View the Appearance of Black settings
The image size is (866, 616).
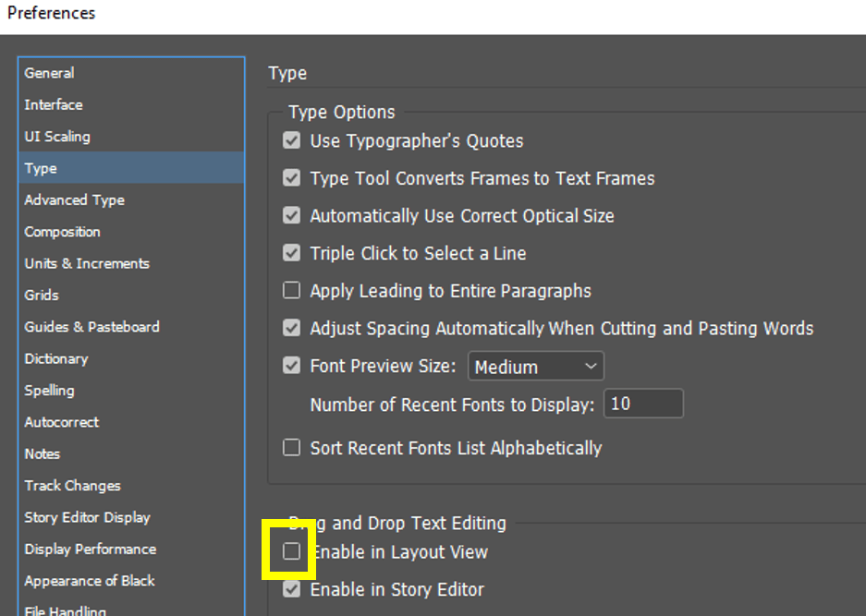tap(89, 581)
